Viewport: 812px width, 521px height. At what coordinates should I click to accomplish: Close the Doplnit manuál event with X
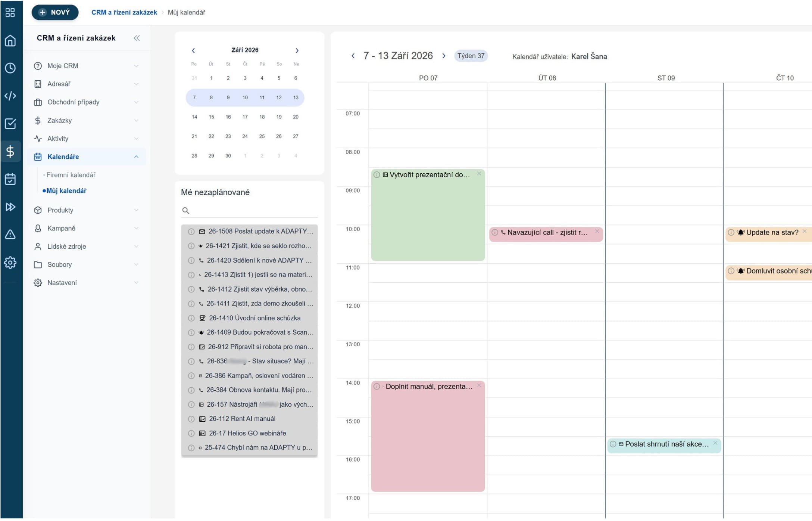(479, 385)
